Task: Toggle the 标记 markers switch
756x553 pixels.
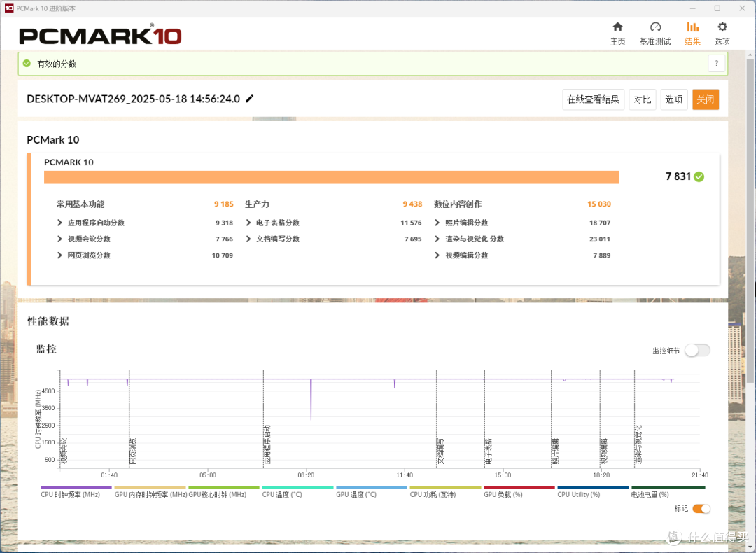Action: coord(701,509)
